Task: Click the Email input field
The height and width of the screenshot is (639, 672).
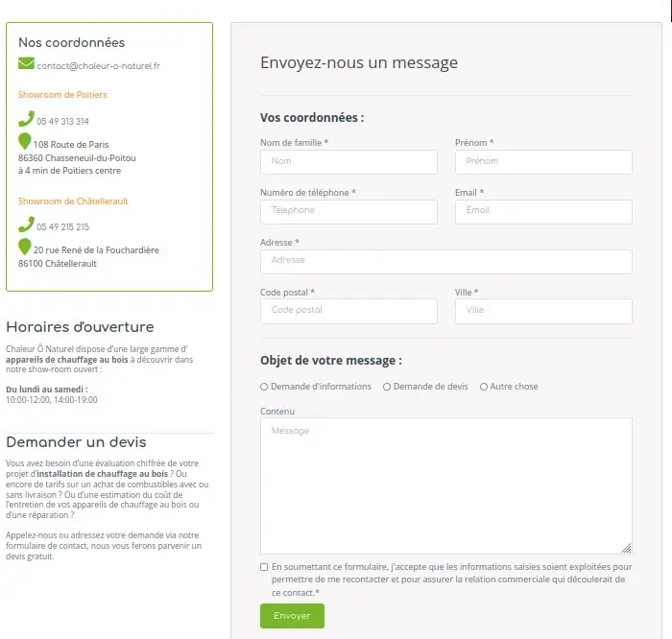Action: coord(543,211)
